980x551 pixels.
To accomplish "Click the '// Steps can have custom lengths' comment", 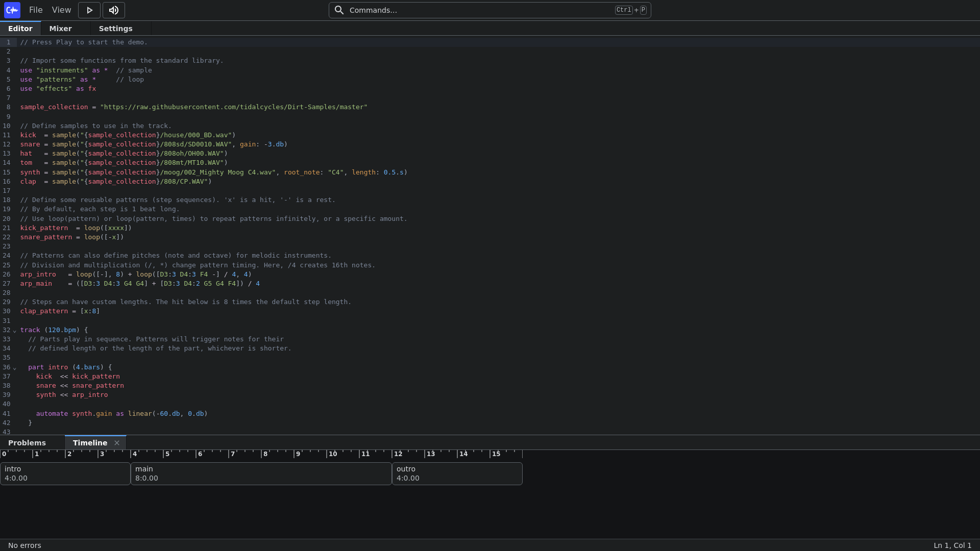I will 186,302.
